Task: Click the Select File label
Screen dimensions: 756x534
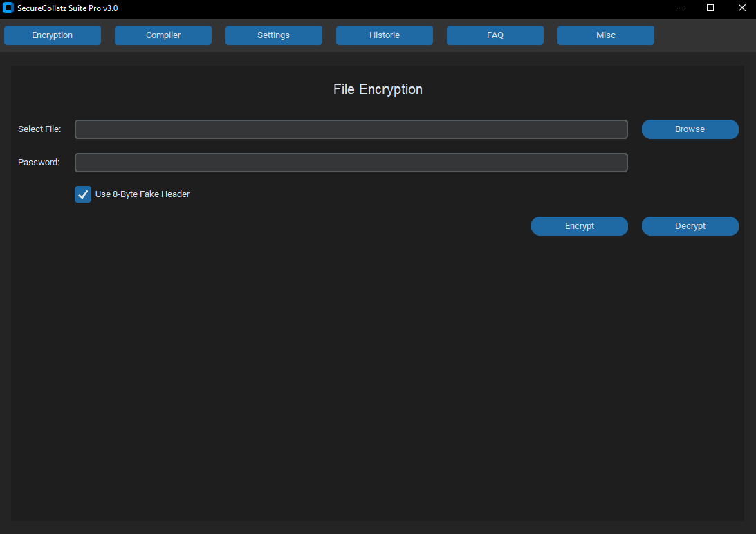Action: [39, 129]
